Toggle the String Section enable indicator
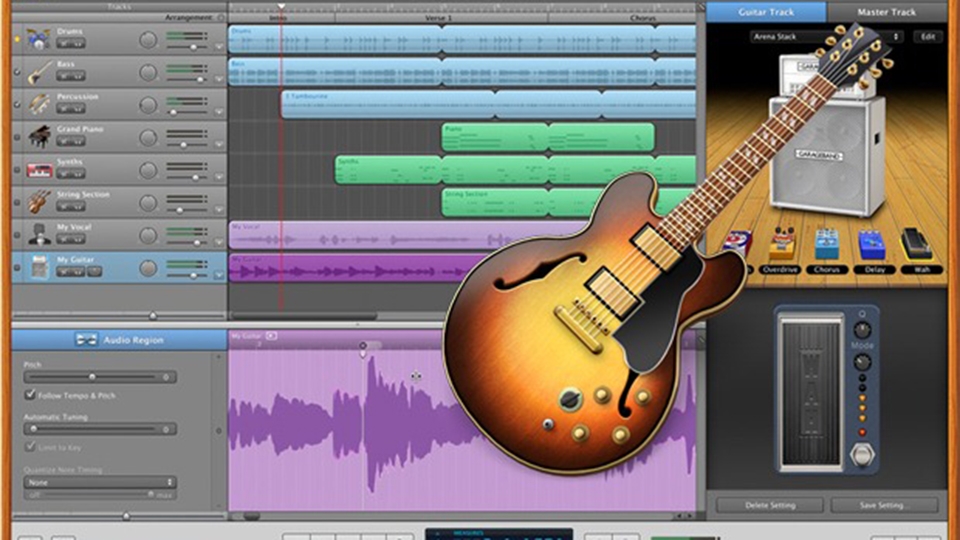This screenshot has width=960, height=540. (17, 203)
